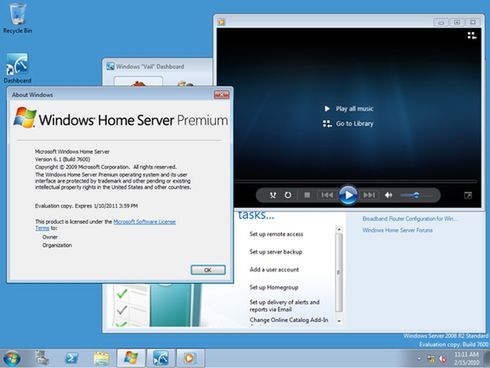Select Add a user account task
The image size is (490, 368).
(x=274, y=269)
